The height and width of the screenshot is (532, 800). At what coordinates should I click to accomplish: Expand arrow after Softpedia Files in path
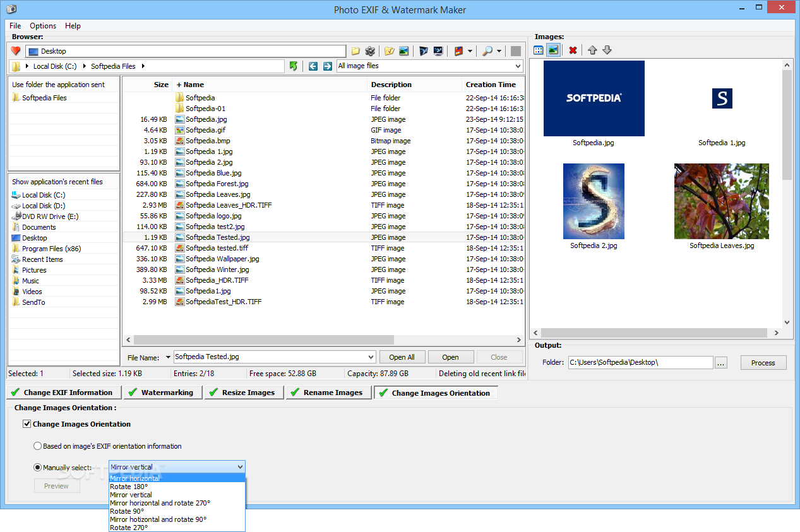pyautogui.click(x=143, y=66)
